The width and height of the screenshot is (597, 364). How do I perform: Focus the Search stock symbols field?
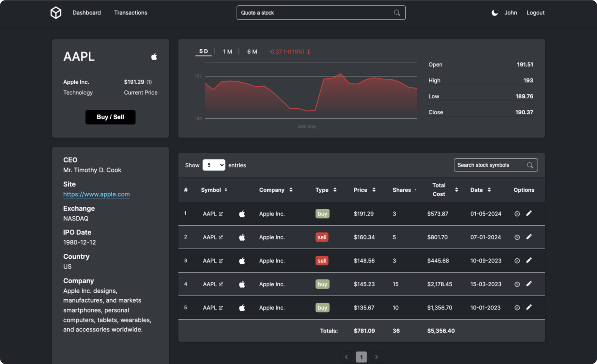496,165
